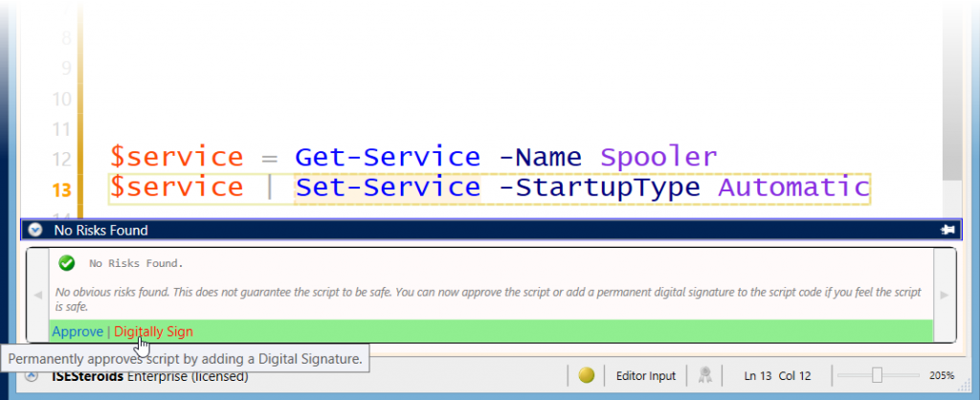Click the Digitally Sign link

[153, 331]
